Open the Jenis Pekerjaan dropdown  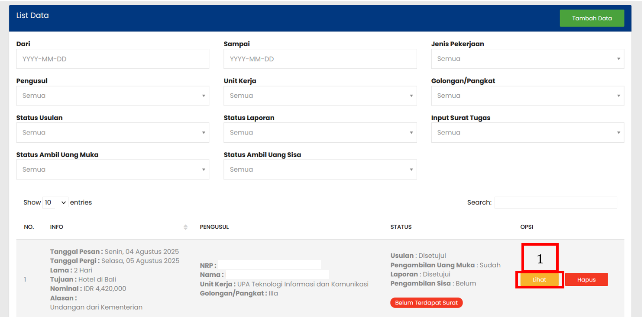(x=527, y=59)
